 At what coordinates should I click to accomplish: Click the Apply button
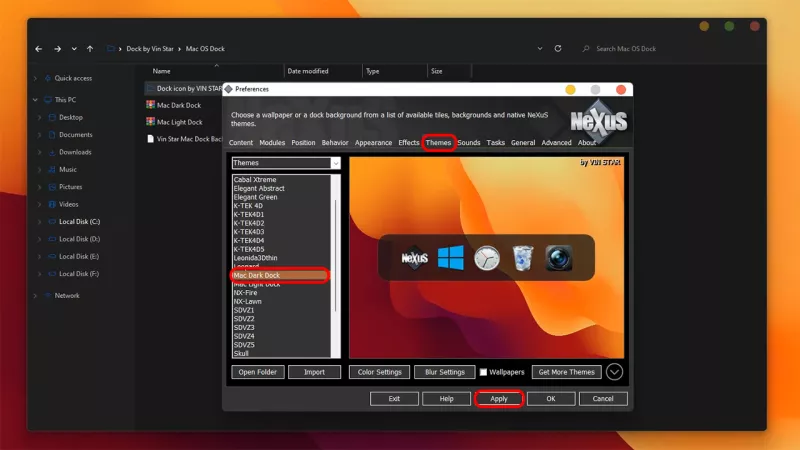click(x=498, y=399)
